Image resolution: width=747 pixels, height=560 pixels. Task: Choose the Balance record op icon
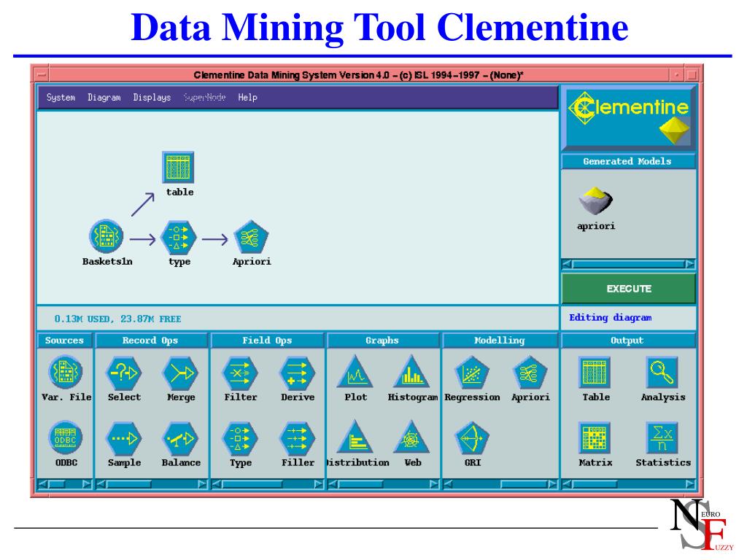[x=181, y=438]
